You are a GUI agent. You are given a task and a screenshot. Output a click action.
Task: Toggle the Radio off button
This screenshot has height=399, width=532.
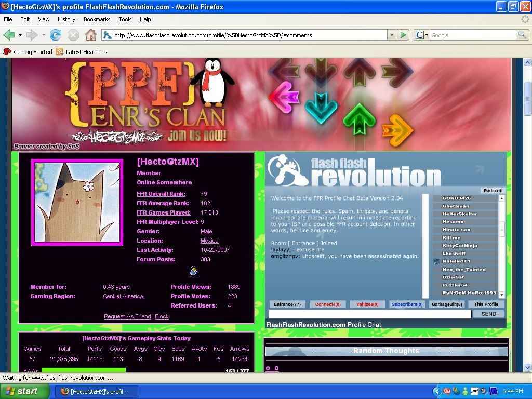[493, 191]
